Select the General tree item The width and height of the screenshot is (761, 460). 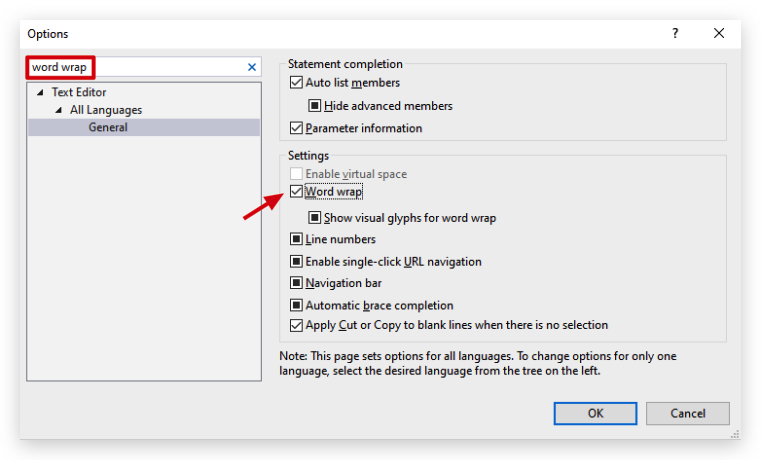tap(144, 127)
